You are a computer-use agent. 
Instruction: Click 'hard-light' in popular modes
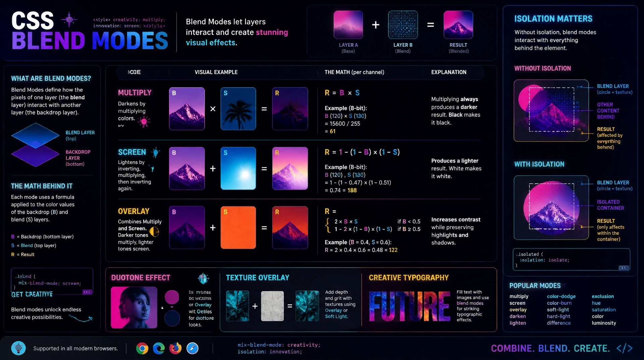(558, 316)
